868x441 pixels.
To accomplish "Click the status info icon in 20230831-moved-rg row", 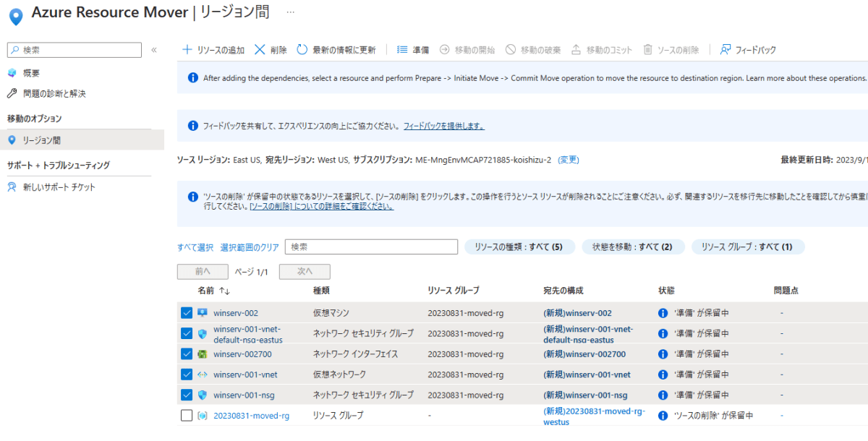I will [663, 416].
